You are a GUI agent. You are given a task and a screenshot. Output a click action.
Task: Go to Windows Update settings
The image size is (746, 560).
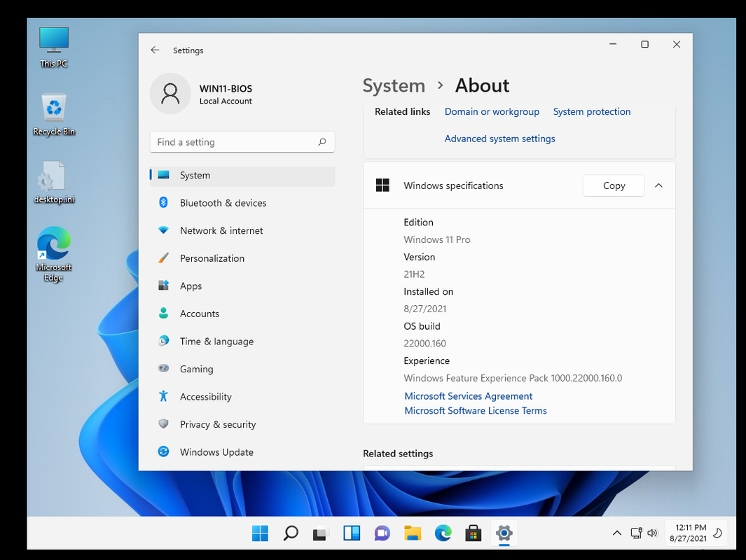242,451
